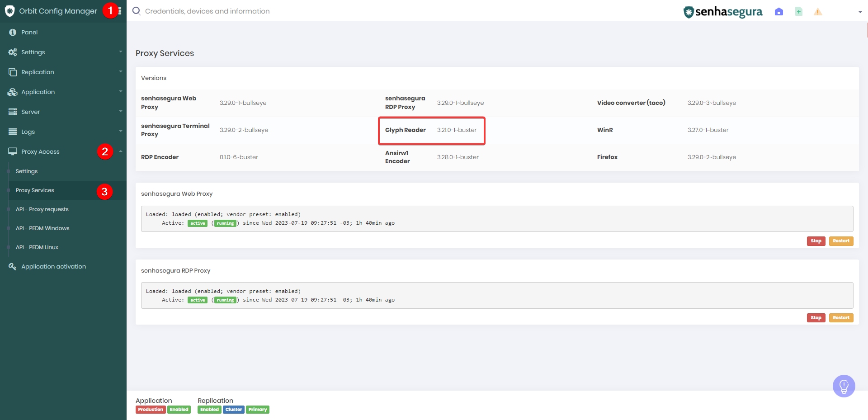Expand the Server menu chevron
The height and width of the screenshot is (420, 868).
pyautogui.click(x=121, y=111)
